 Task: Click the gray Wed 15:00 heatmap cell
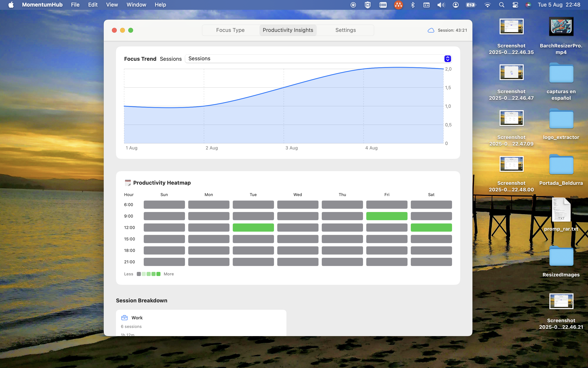coord(298,239)
